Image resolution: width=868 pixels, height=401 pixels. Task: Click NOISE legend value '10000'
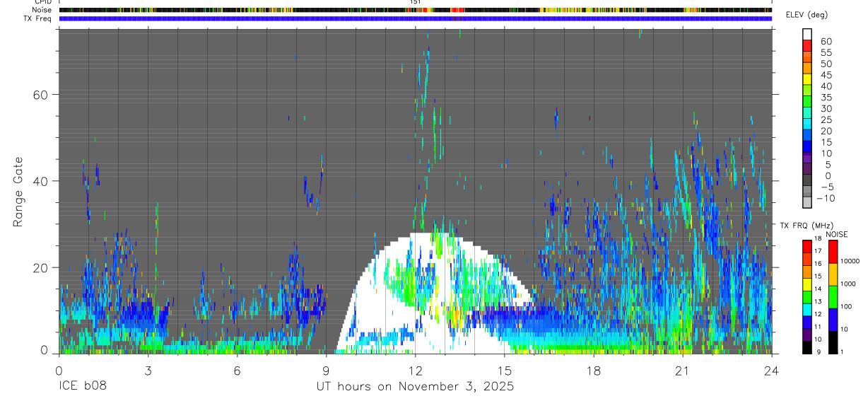point(850,260)
